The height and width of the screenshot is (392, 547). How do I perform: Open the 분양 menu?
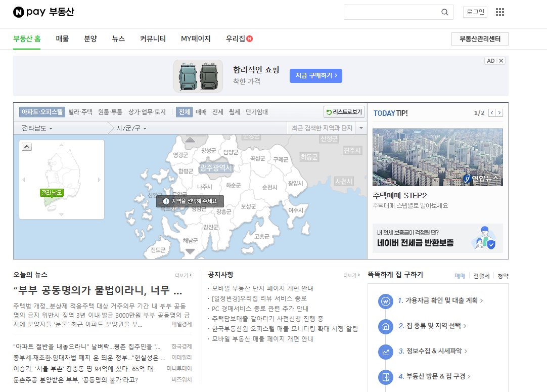[90, 39]
